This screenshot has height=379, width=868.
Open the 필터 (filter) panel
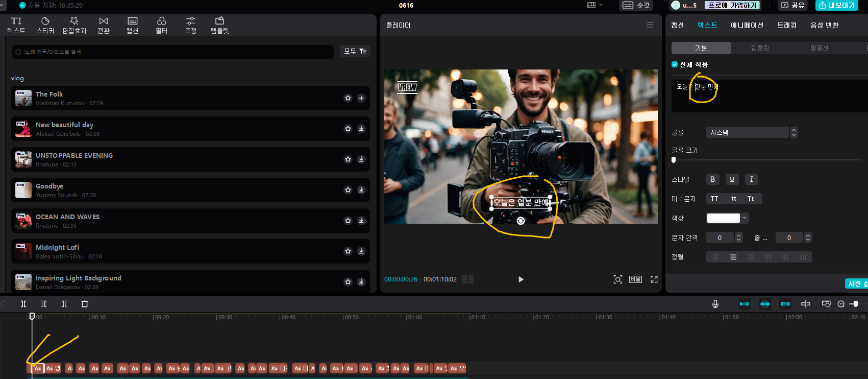pos(161,25)
